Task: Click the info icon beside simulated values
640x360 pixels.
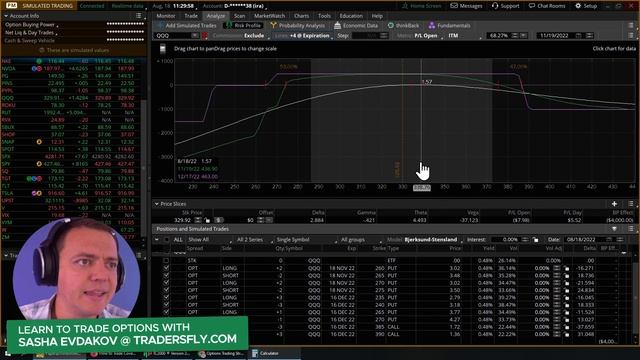Action: click(42, 50)
